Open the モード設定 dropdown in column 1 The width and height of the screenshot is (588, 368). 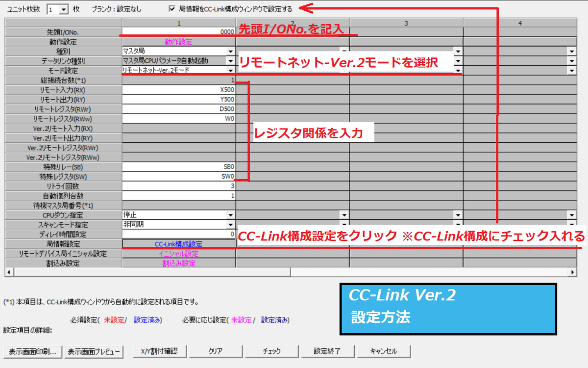[x=230, y=71]
